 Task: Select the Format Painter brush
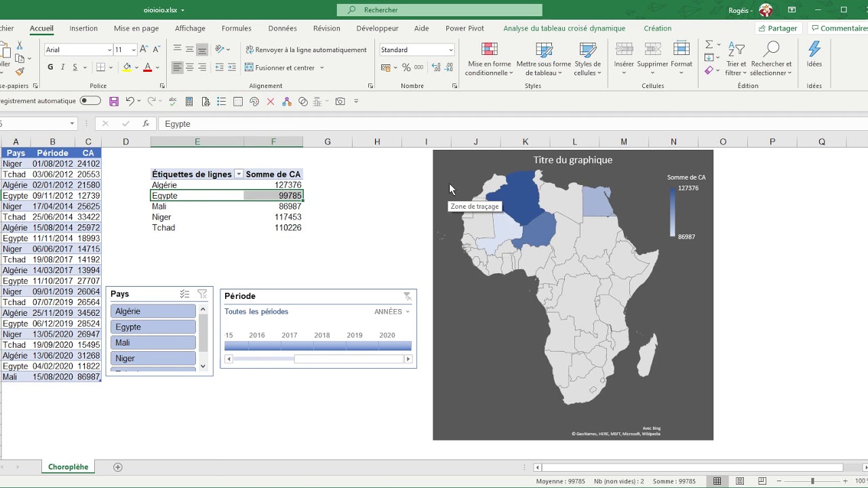(x=20, y=72)
